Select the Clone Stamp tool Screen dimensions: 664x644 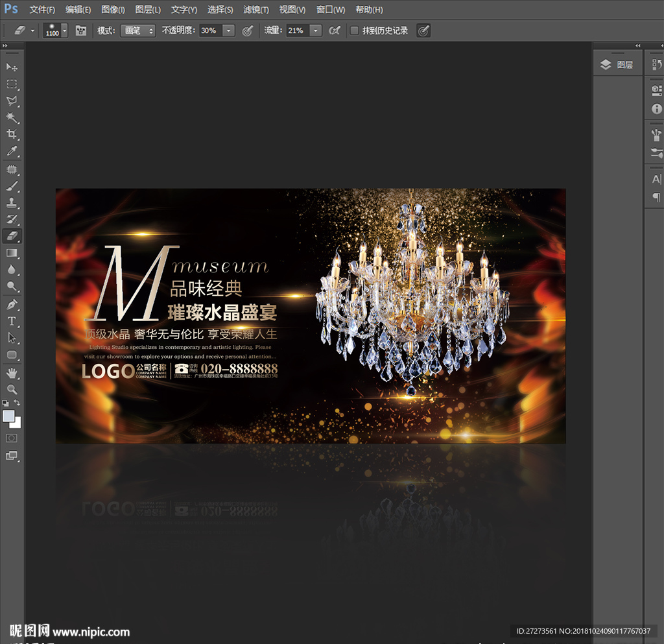point(12,202)
